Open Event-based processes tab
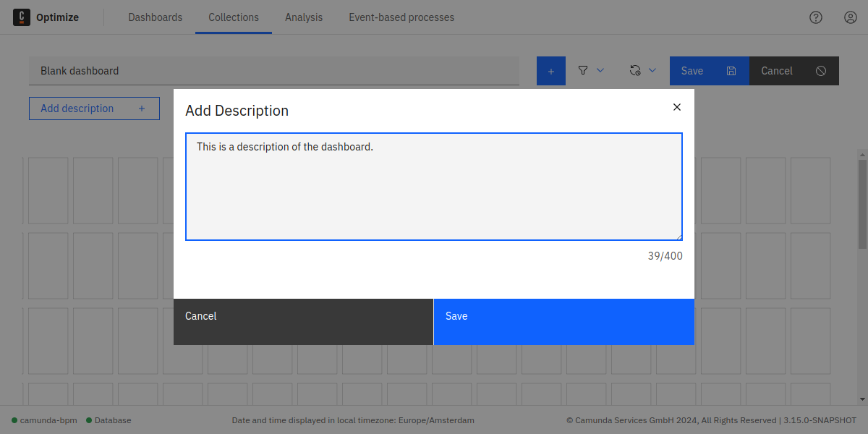Image resolution: width=868 pixels, height=434 pixels. pyautogui.click(x=401, y=17)
